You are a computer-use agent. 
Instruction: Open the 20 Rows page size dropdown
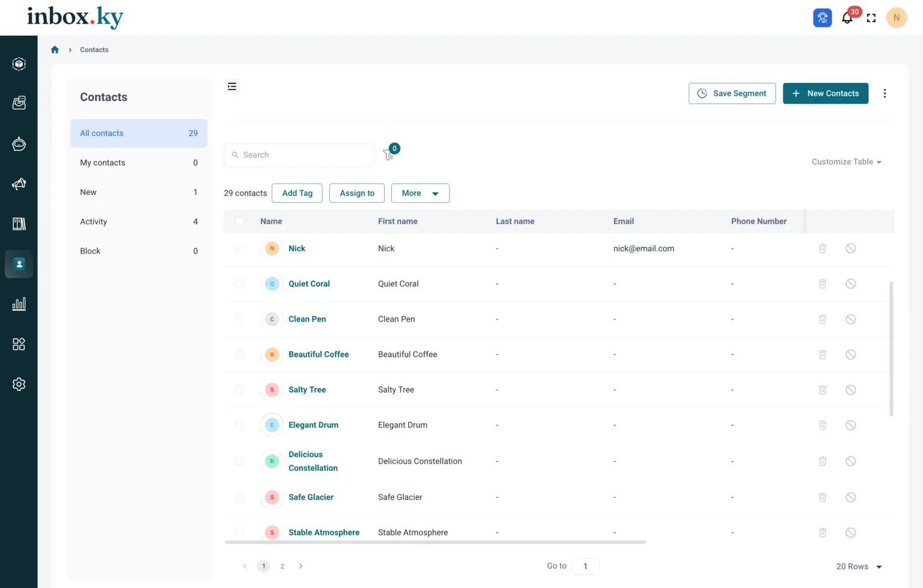point(859,567)
